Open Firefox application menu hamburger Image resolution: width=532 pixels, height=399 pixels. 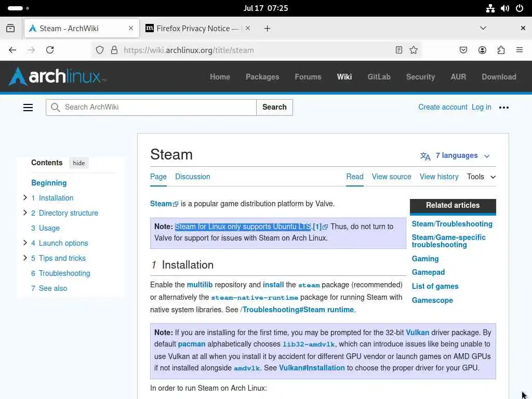click(x=520, y=50)
